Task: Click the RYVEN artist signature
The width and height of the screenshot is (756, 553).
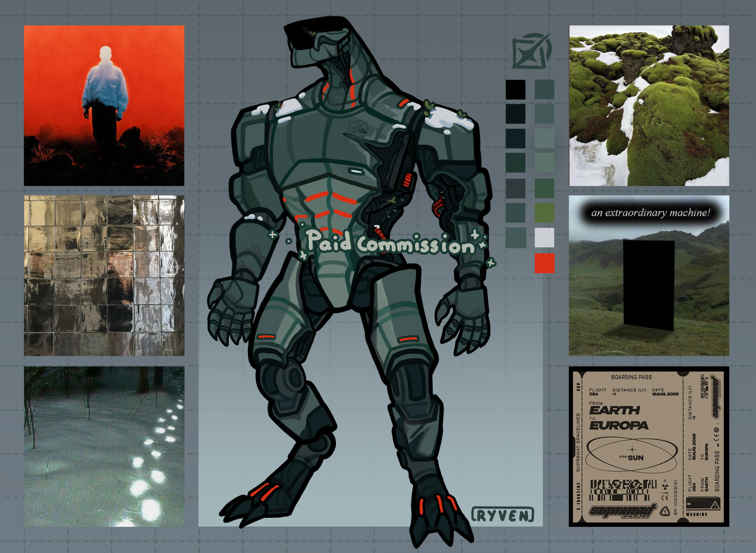Action: 502,515
